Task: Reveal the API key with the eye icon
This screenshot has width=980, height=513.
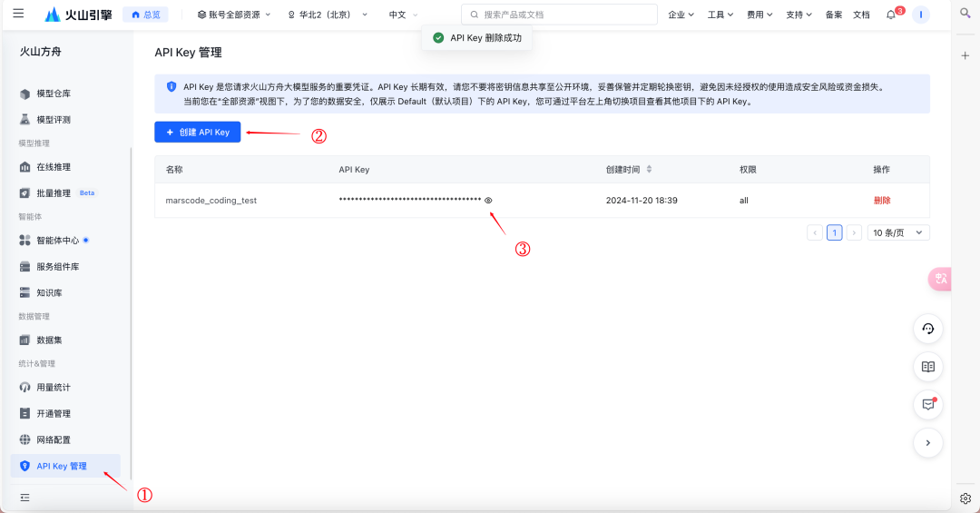Action: click(489, 200)
